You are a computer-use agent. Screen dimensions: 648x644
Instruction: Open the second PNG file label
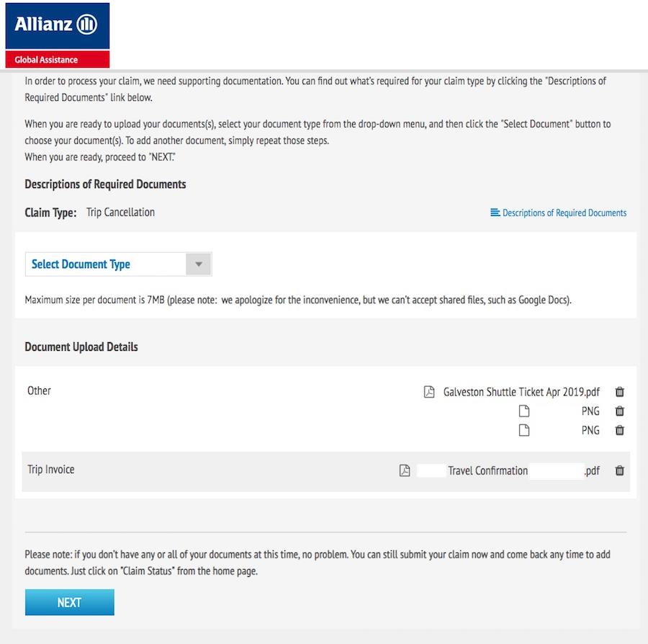[590, 430]
